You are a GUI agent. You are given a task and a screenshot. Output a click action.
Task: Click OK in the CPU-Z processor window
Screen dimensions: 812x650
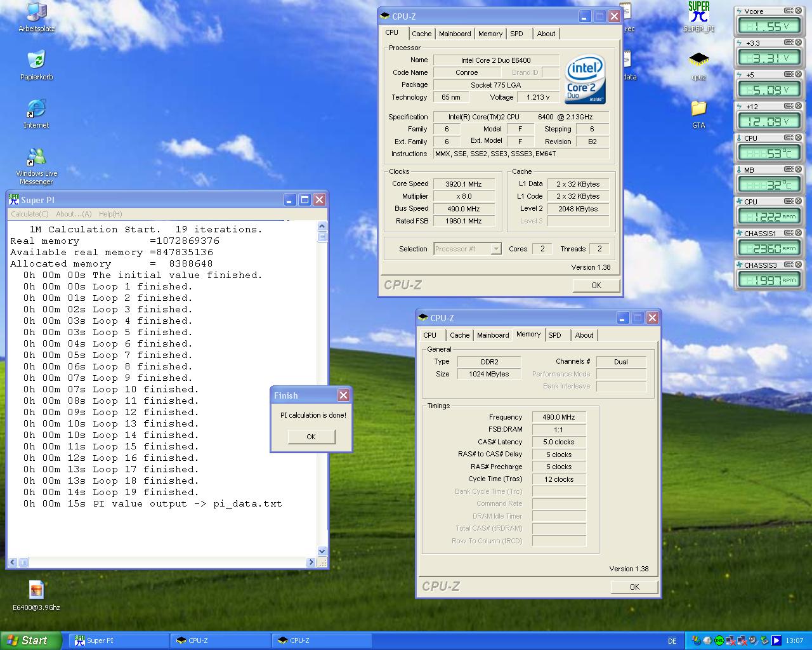point(596,286)
